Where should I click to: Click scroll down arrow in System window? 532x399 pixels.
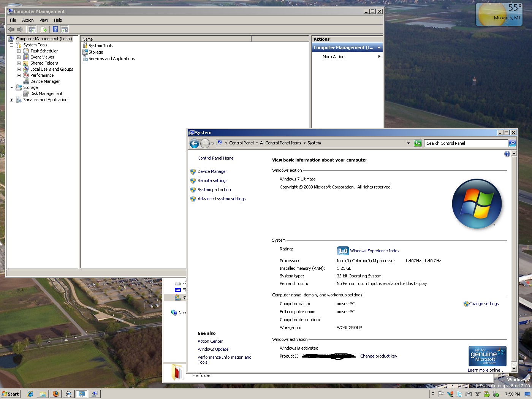point(514,369)
